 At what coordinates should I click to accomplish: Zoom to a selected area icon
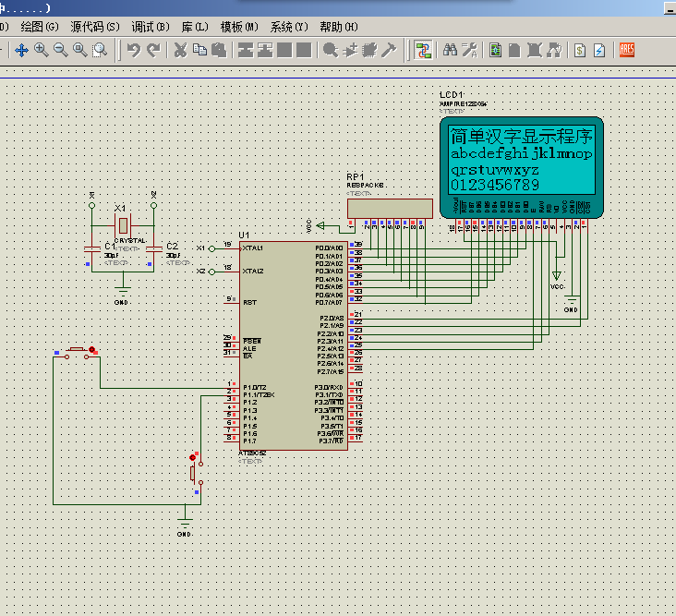point(100,50)
